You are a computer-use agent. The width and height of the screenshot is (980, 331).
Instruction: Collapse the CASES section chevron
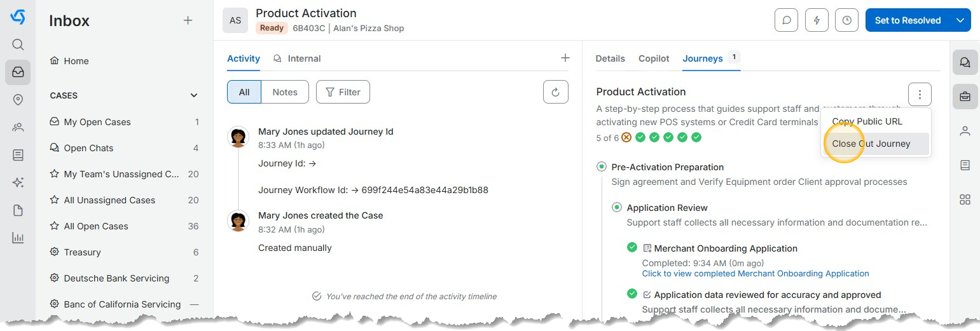coord(194,95)
